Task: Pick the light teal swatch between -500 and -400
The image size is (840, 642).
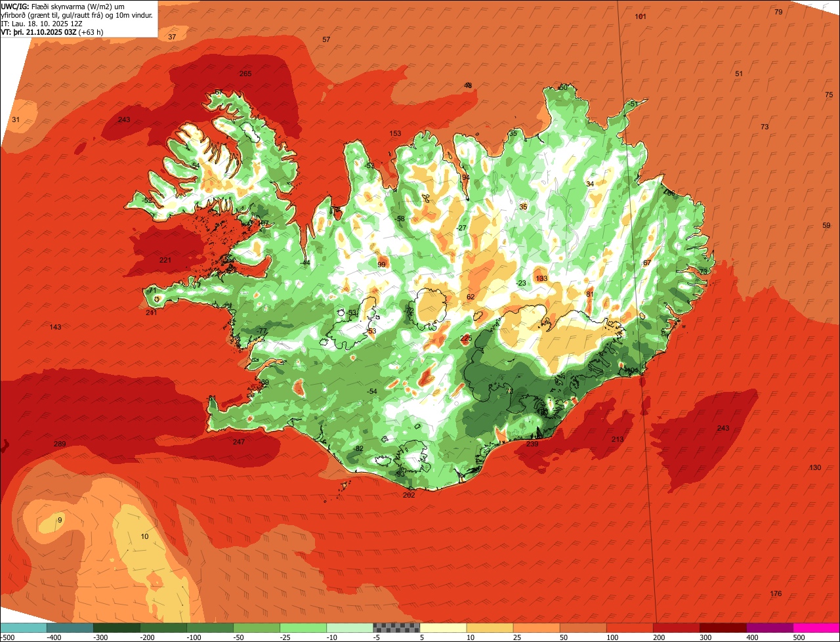Action: click(x=24, y=628)
